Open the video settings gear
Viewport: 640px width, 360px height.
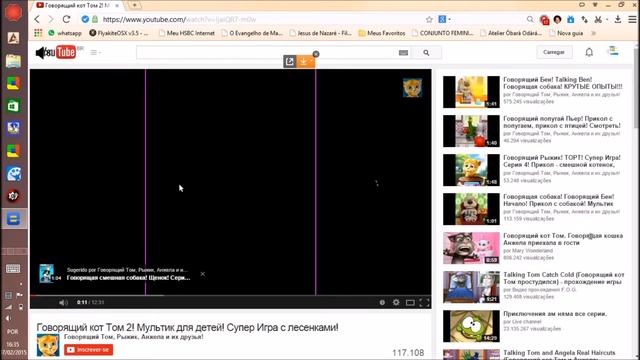(396, 302)
